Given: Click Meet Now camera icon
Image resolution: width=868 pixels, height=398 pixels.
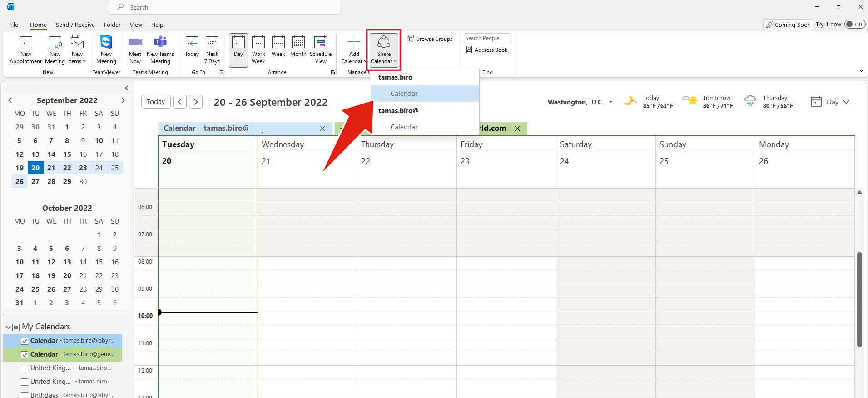Looking at the screenshot, I should pyautogui.click(x=135, y=42).
